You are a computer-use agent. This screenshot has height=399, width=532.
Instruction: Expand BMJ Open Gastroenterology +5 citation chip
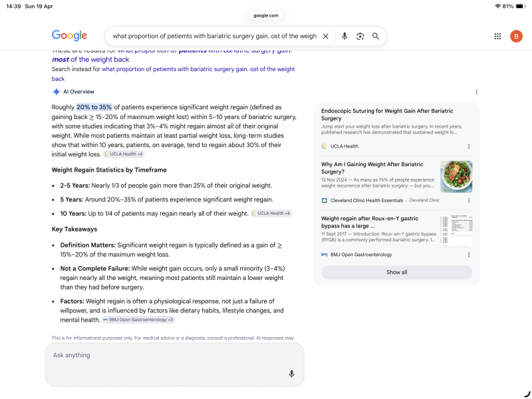tap(138, 320)
